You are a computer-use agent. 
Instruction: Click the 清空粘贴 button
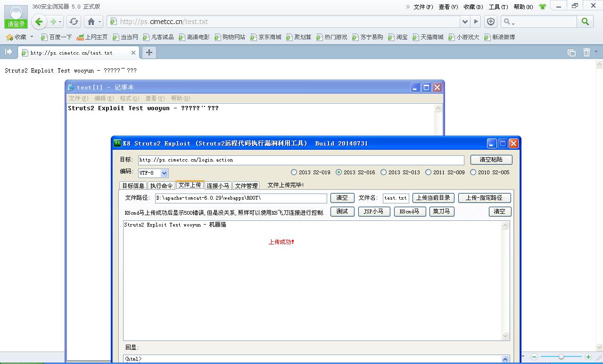(x=491, y=160)
